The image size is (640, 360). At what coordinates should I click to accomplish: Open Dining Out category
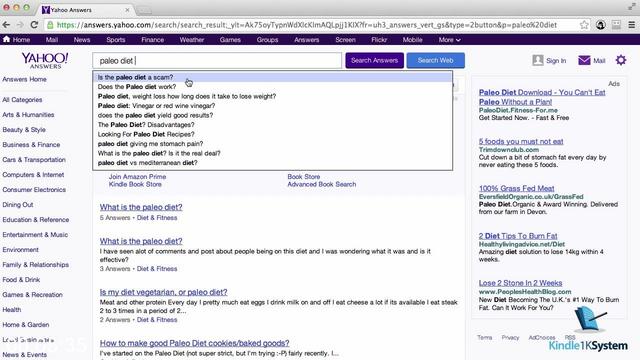[x=18, y=204]
